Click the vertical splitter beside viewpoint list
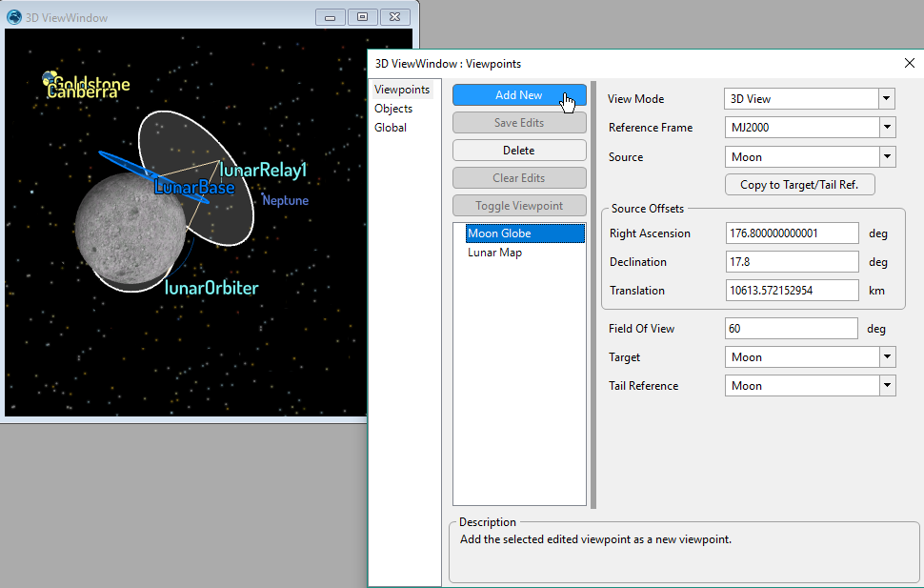 (593, 294)
